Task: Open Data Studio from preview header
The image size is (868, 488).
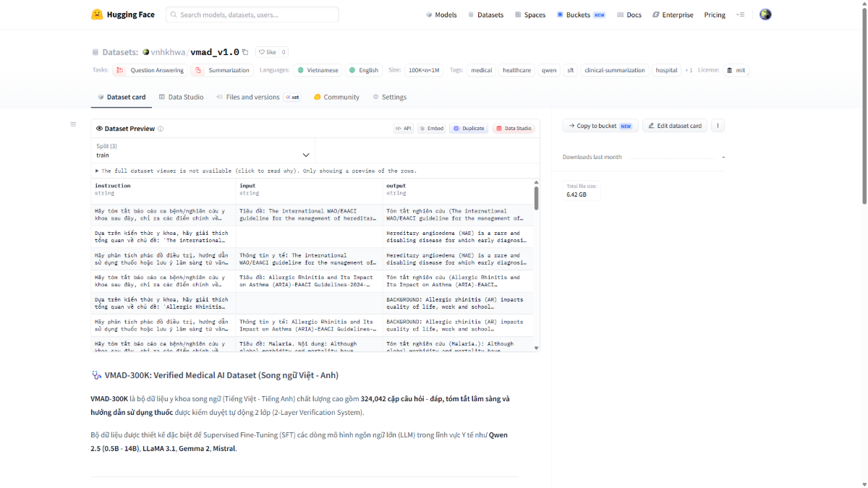Action: (x=514, y=128)
